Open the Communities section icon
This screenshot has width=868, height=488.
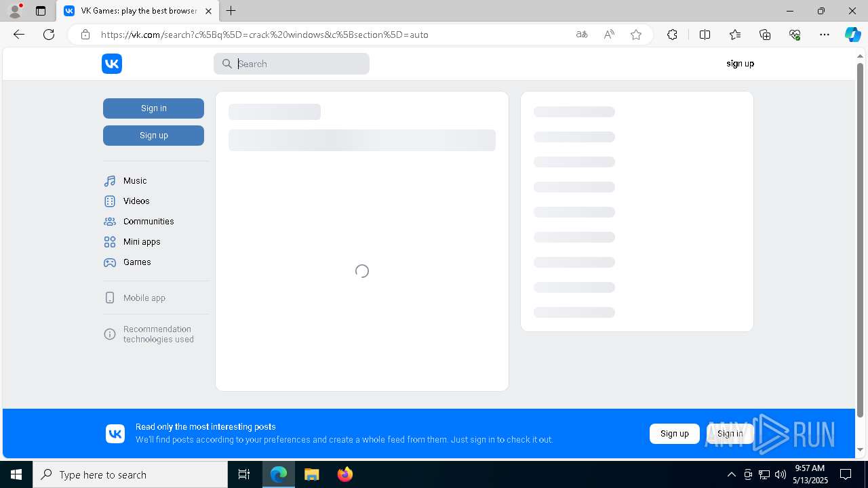tap(110, 222)
